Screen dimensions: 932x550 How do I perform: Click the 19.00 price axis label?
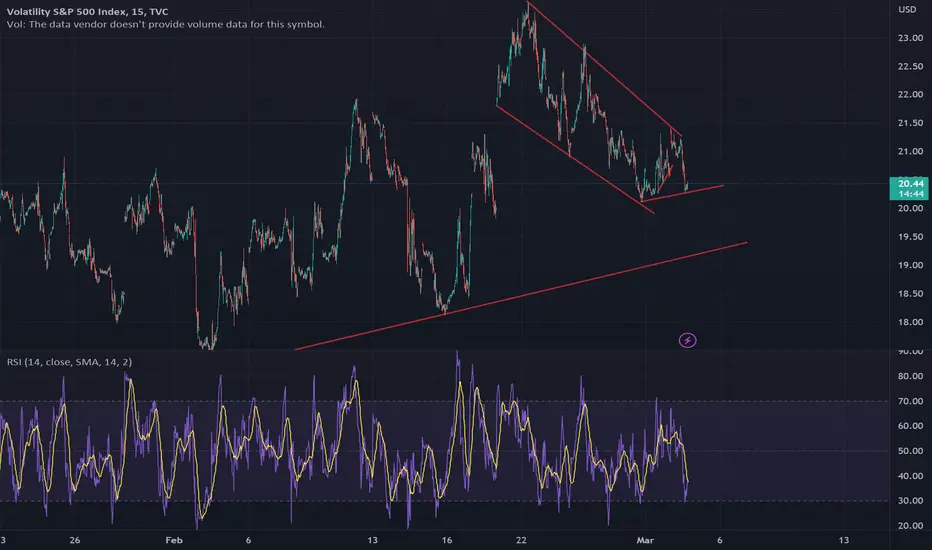910,265
